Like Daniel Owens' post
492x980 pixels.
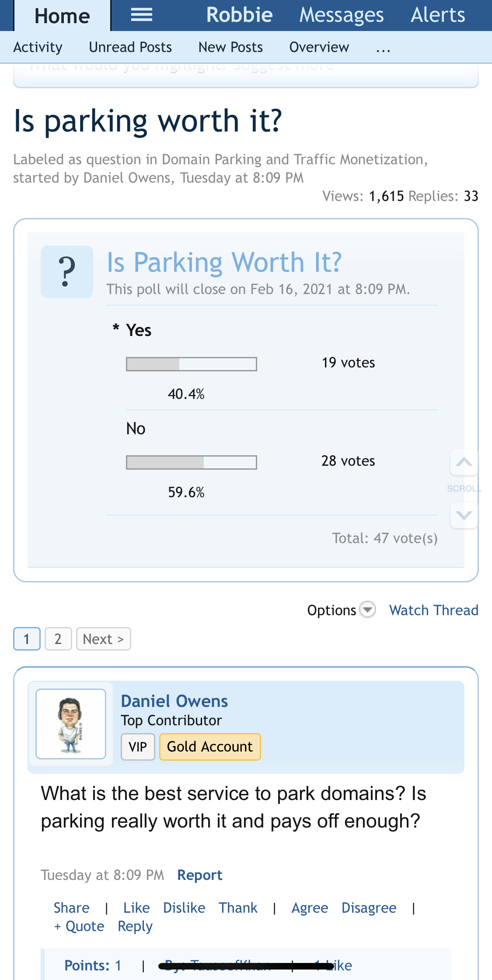click(136, 908)
